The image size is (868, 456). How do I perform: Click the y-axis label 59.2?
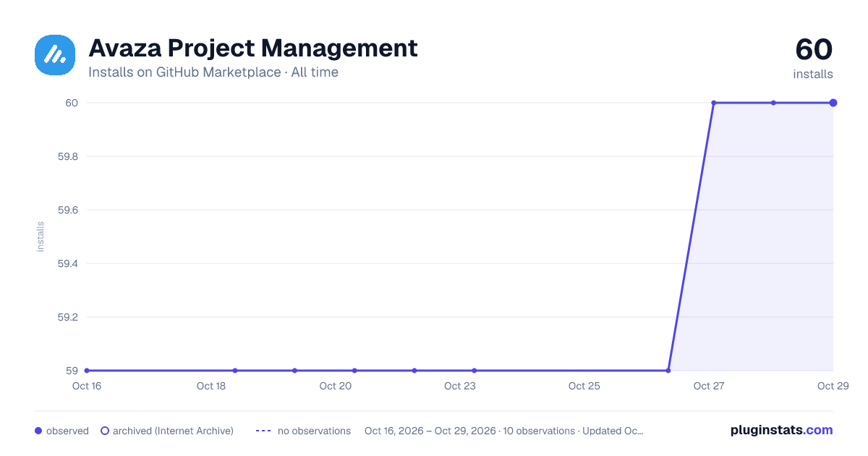point(68,317)
